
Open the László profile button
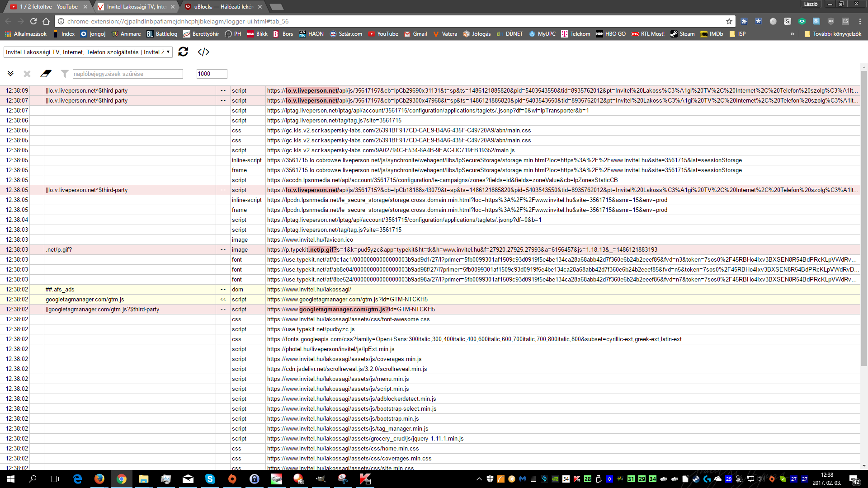coord(811,4)
